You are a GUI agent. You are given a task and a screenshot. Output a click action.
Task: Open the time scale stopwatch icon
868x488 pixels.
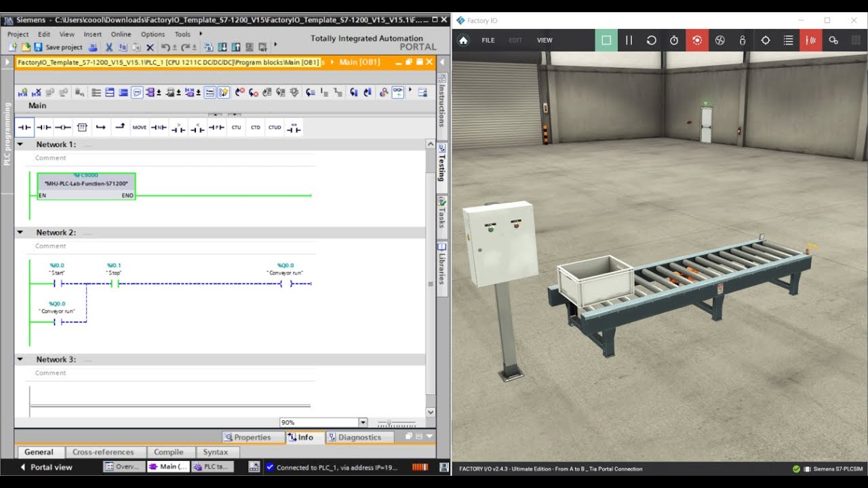click(x=674, y=40)
